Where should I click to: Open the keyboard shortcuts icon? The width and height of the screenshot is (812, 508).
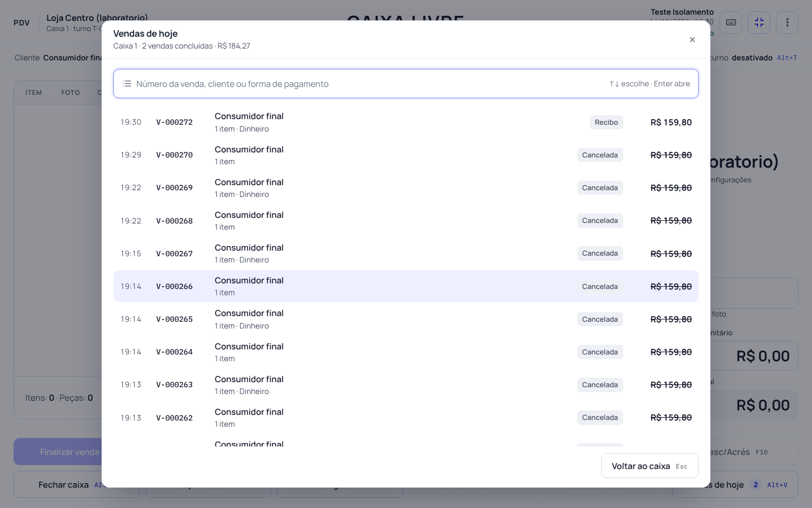tap(731, 23)
